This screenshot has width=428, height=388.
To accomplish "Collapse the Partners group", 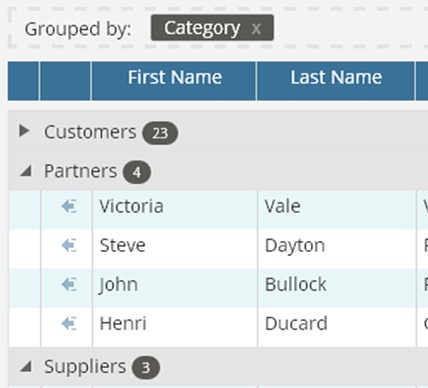I will pos(26,171).
